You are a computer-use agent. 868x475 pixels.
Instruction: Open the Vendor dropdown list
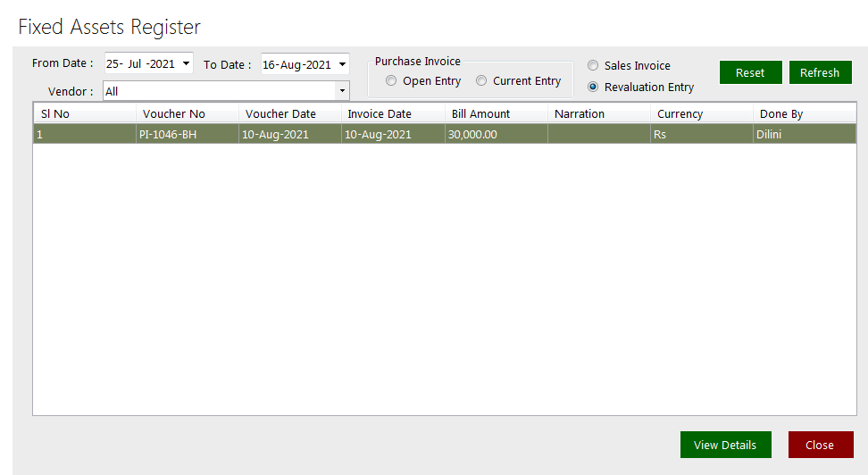coord(341,91)
